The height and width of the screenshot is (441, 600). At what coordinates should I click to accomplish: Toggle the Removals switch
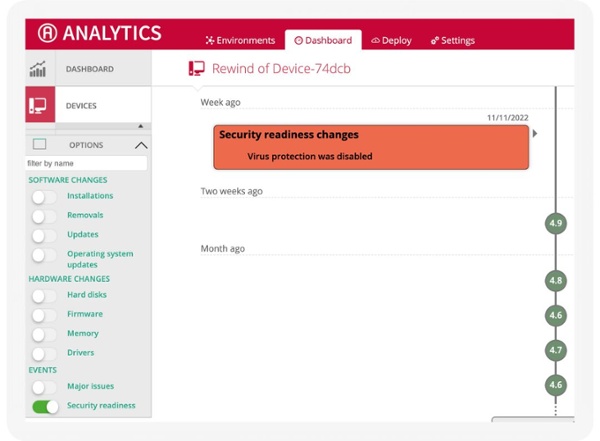tap(44, 216)
